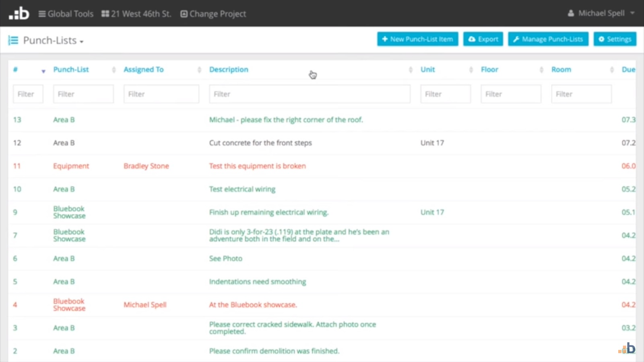Toggle sorting on the Description column
Image resolution: width=644 pixels, height=362 pixels.
[x=410, y=70]
